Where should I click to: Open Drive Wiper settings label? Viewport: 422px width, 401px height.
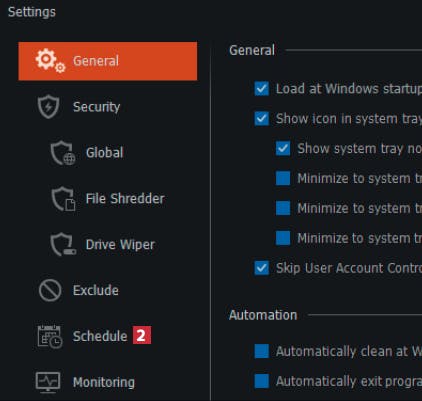pyautogui.click(x=120, y=245)
